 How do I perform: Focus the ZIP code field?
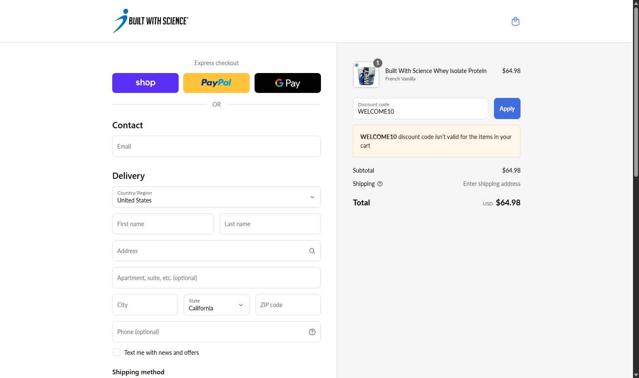coord(288,305)
